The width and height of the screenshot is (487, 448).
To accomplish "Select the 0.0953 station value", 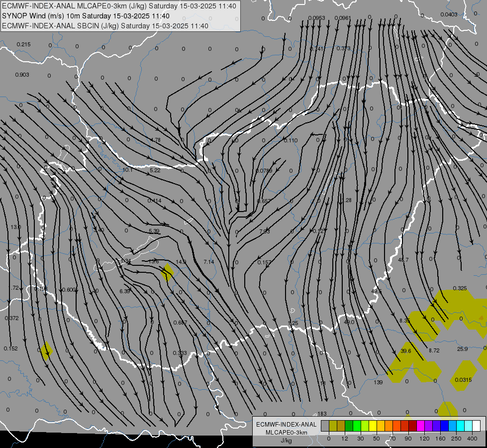I will tap(317, 18).
